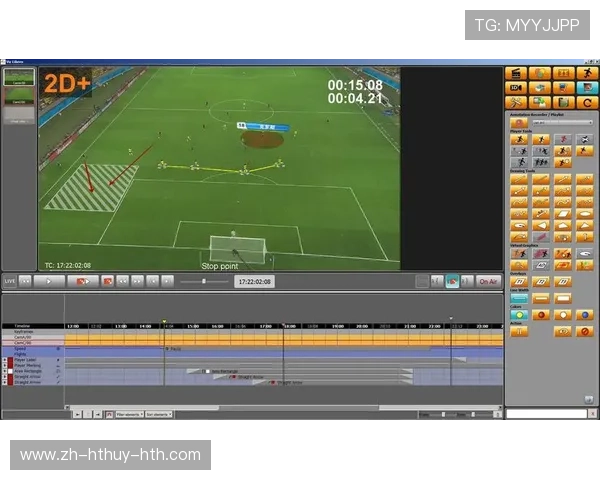Open the Filter elements dropdown
The height and width of the screenshot is (480, 600).
coord(129,413)
